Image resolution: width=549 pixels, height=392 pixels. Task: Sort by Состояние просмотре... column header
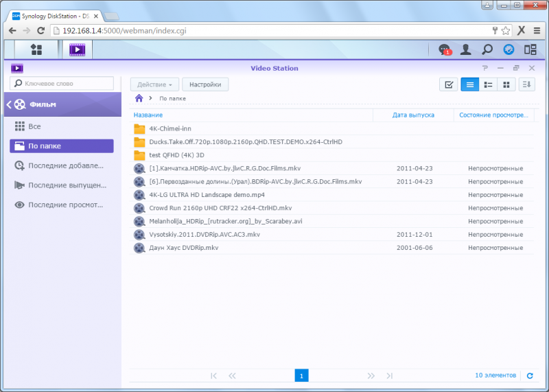[493, 115]
